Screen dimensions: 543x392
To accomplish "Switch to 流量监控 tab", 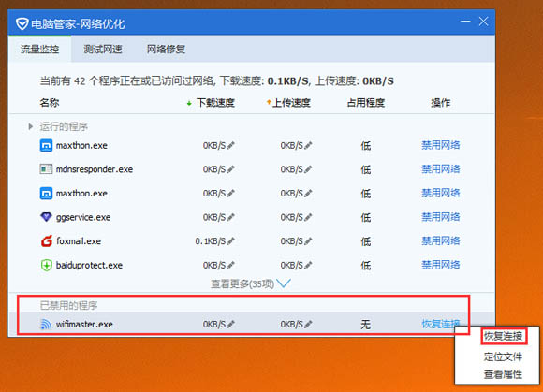I will (x=39, y=50).
